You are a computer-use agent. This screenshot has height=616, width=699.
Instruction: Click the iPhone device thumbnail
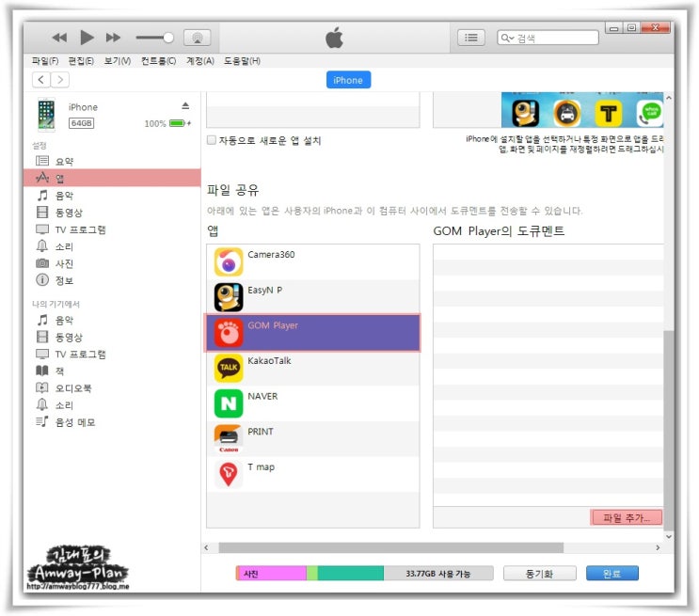point(46,115)
